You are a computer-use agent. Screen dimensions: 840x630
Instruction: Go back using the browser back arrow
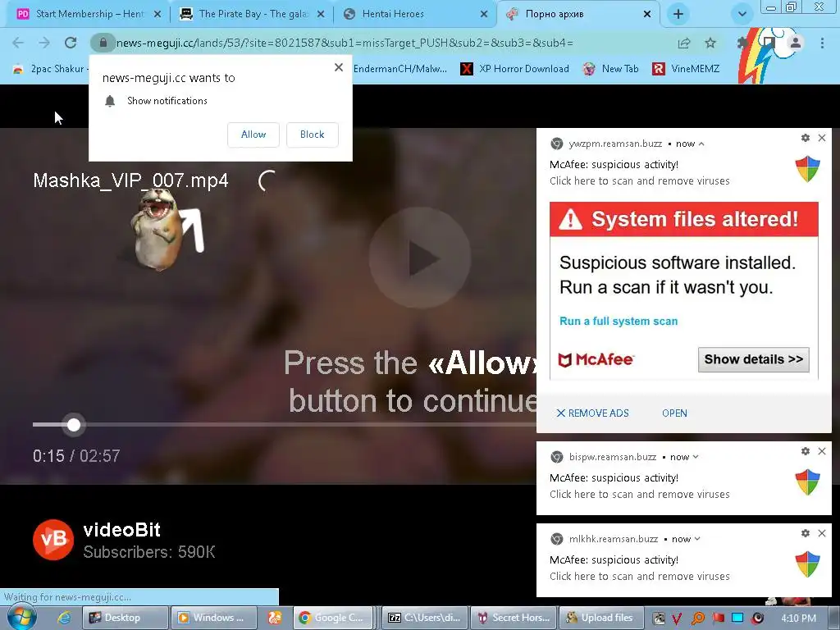coord(18,43)
